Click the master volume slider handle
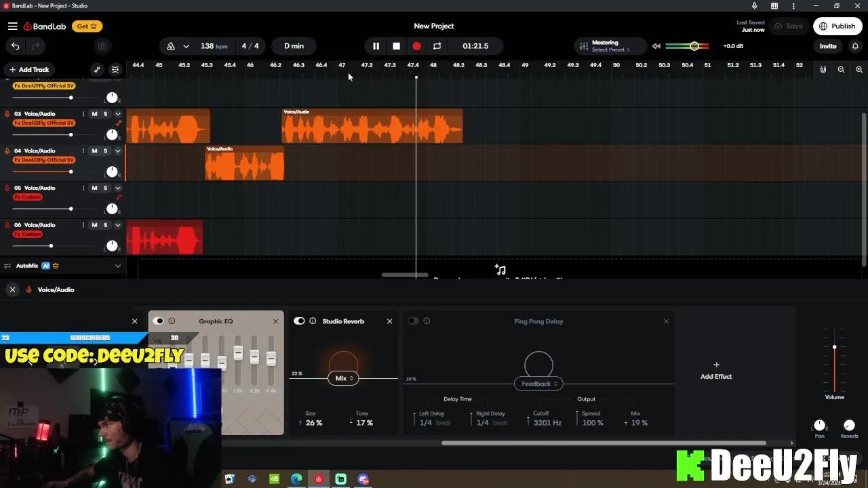Image resolution: width=868 pixels, height=488 pixels. (x=694, y=46)
